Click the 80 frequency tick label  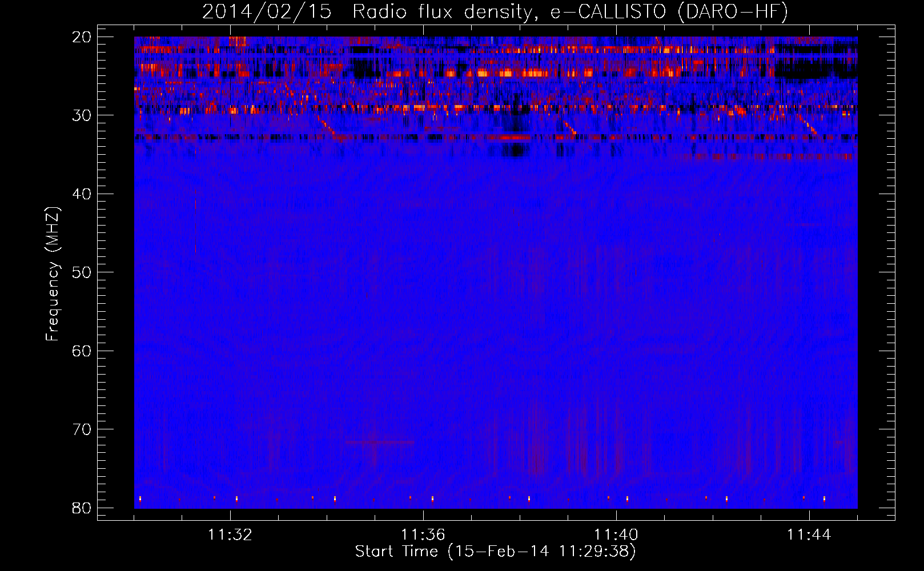(82, 508)
